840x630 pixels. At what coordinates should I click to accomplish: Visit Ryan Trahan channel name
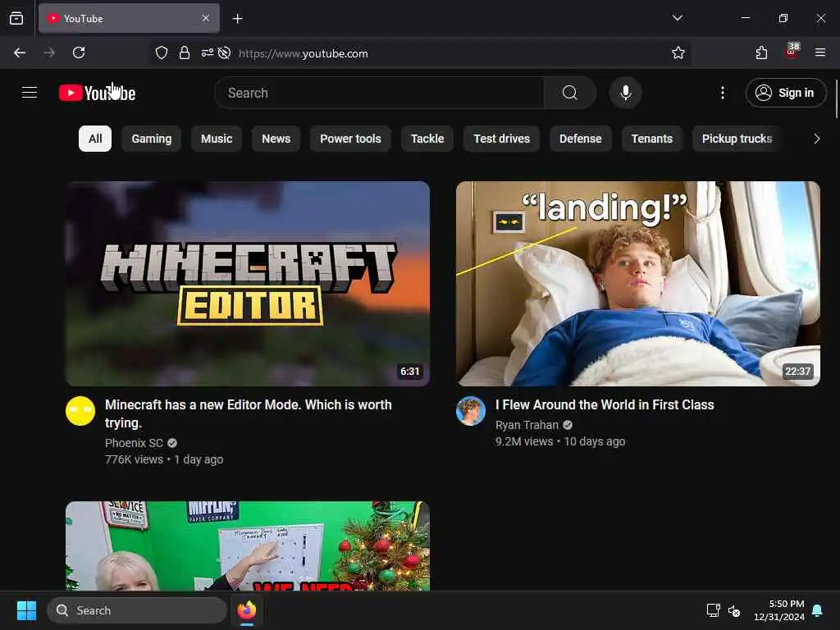(527, 425)
